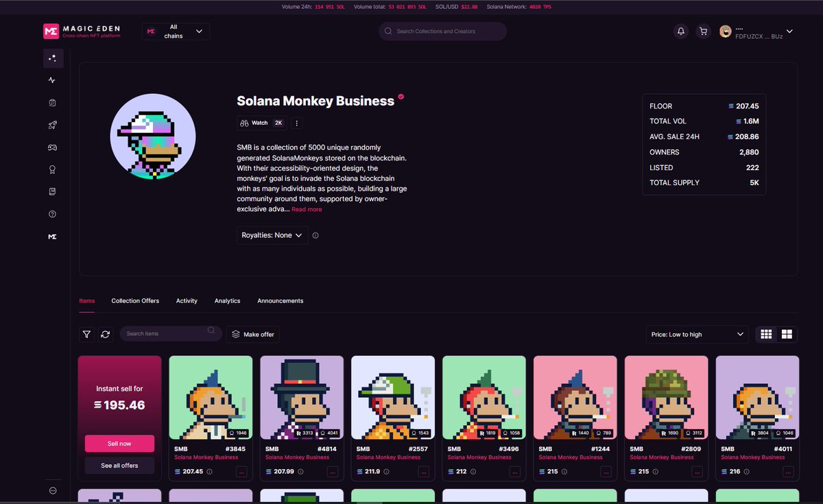
Task: Toggle Watch on Solana Monkey Business
Action: (x=261, y=123)
